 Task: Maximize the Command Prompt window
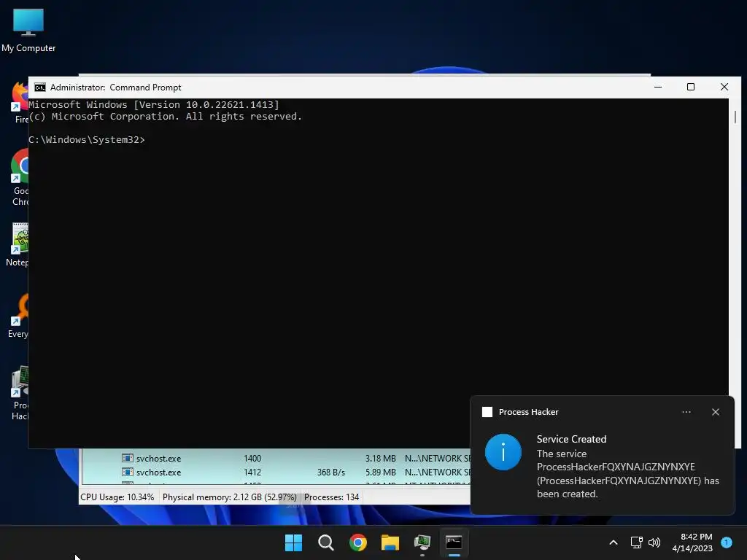tap(691, 87)
